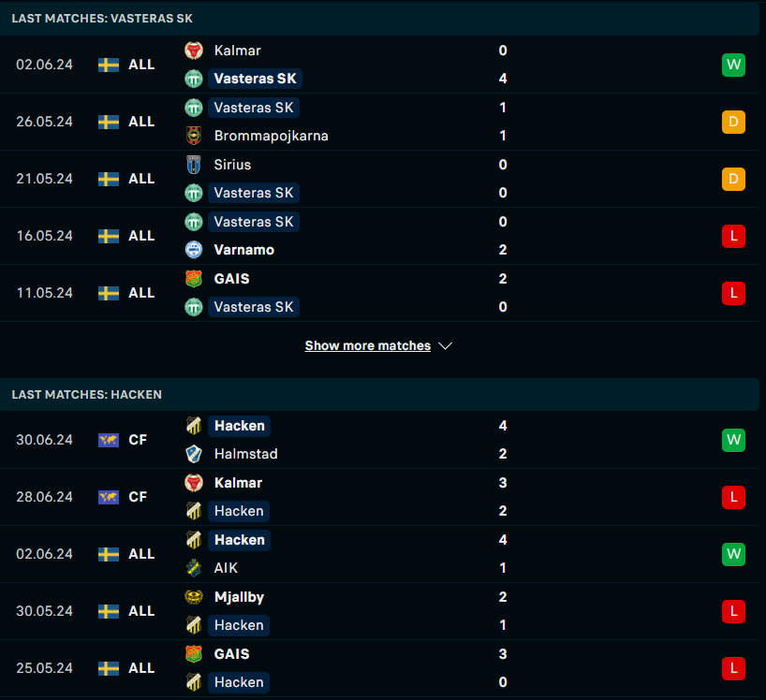Click Loss badge for the Varnamo match

pyautogui.click(x=733, y=236)
